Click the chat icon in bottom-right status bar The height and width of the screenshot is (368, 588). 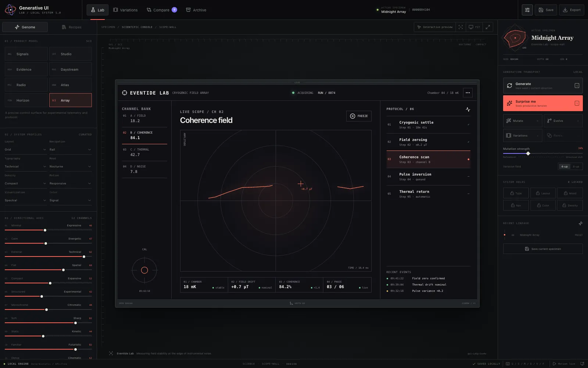582,364
